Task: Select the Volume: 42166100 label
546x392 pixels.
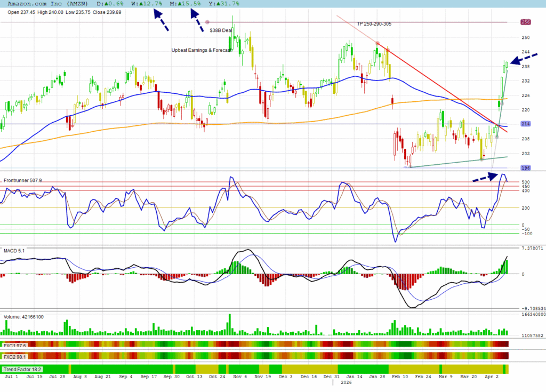Action: point(24,317)
